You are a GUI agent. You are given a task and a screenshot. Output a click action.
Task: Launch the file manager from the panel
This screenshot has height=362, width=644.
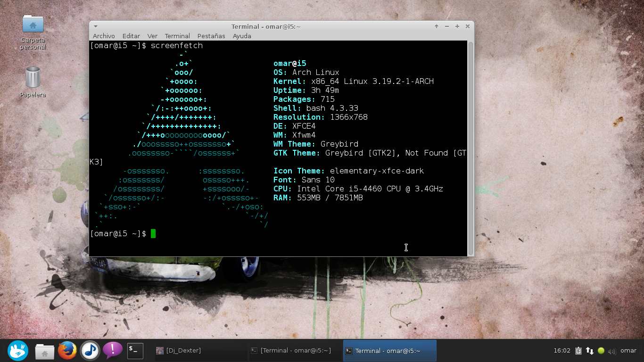(x=45, y=351)
